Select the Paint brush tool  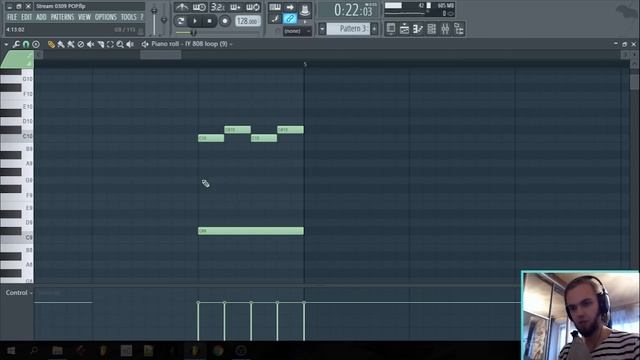(61, 44)
